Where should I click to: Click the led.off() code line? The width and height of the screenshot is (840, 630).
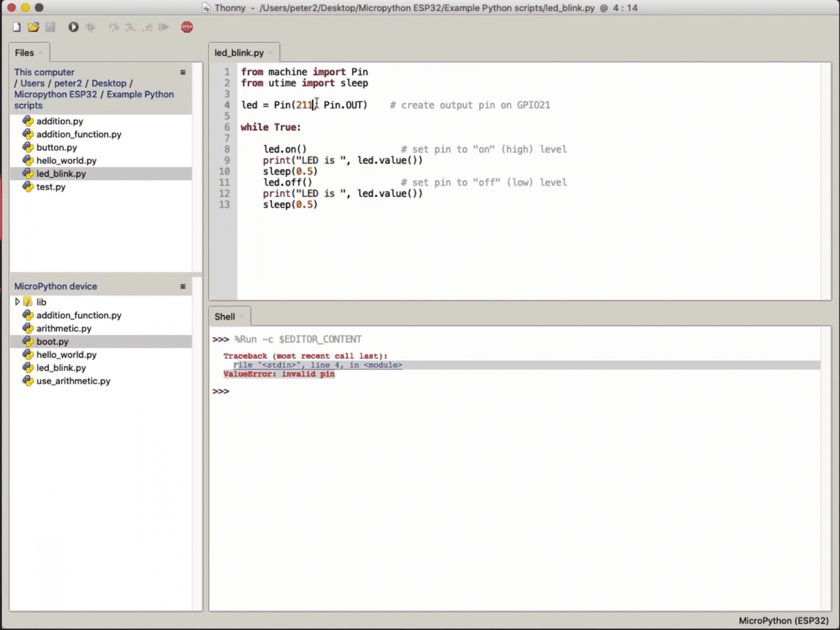click(287, 182)
